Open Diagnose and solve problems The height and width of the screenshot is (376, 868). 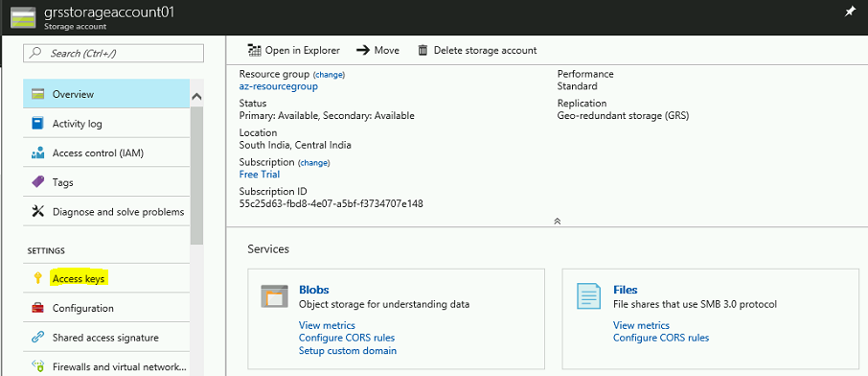coord(106,211)
